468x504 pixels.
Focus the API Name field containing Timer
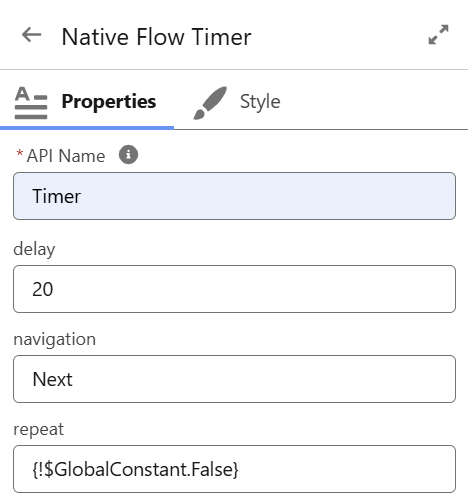[234, 196]
